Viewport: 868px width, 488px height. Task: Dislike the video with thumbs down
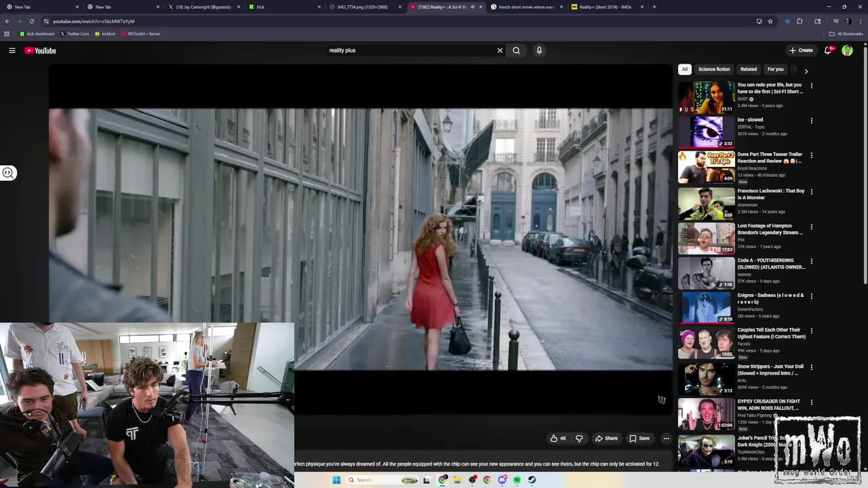tap(579, 439)
